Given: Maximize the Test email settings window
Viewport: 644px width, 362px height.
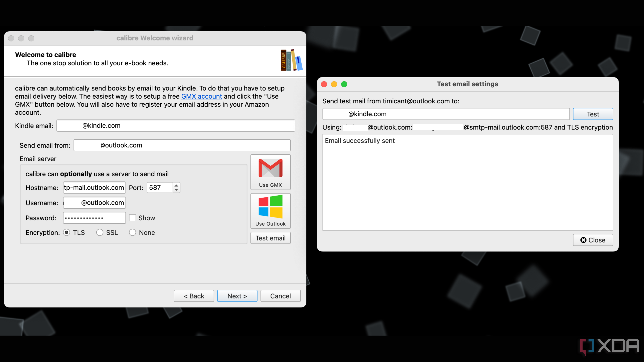Looking at the screenshot, I should (x=344, y=84).
